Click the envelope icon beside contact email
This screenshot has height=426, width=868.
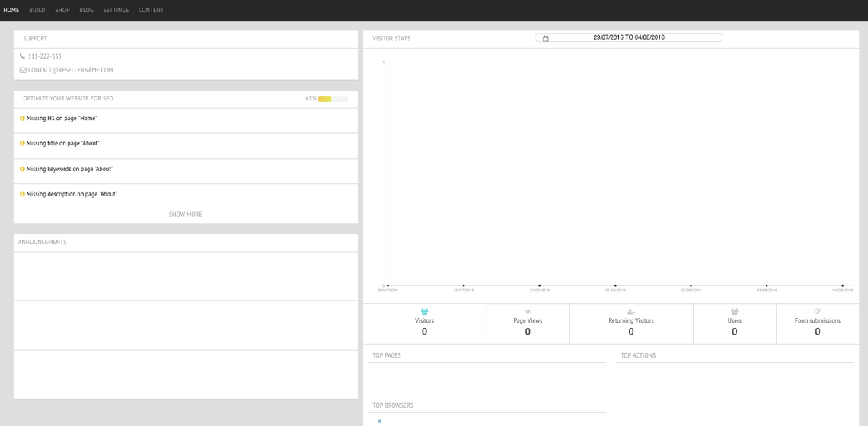click(x=23, y=70)
